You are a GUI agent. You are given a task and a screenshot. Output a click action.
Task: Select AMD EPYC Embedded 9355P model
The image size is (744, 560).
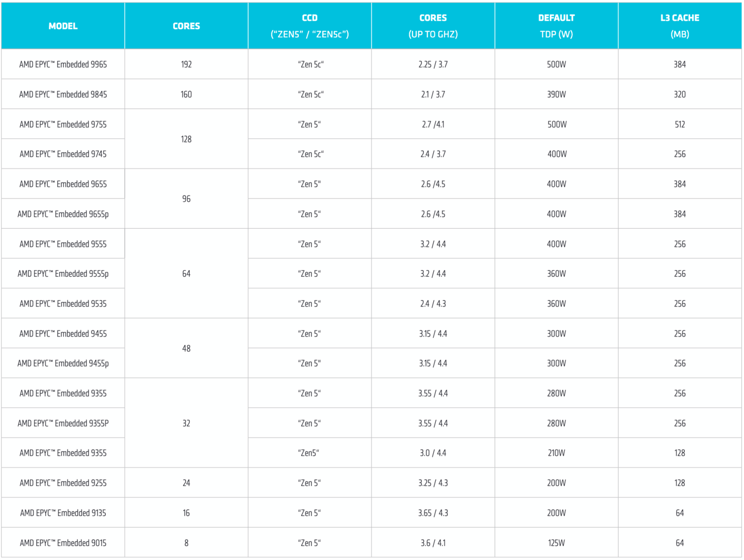coord(63,424)
